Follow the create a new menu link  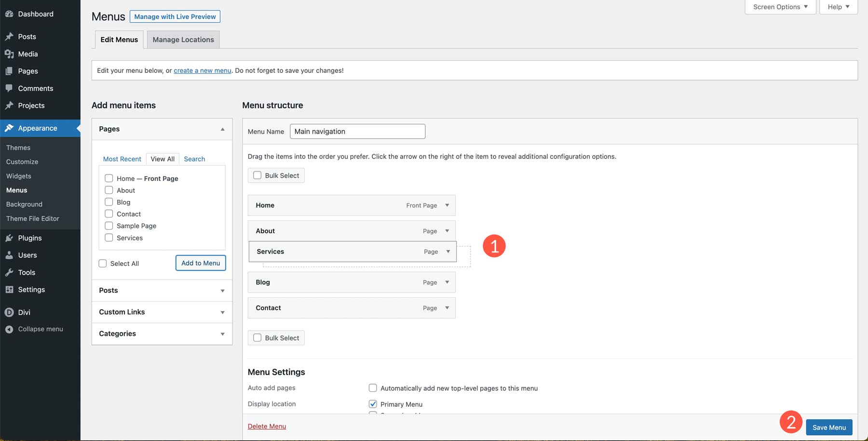point(203,70)
